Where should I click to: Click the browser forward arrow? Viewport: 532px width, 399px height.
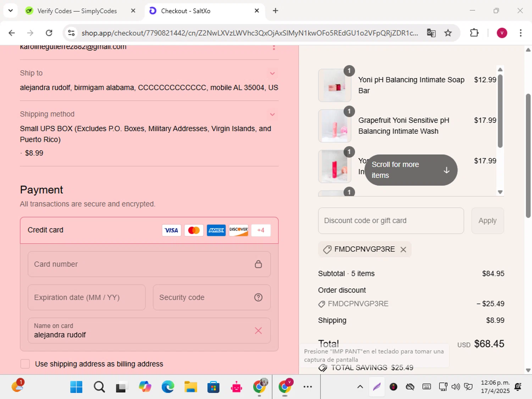(x=31, y=33)
